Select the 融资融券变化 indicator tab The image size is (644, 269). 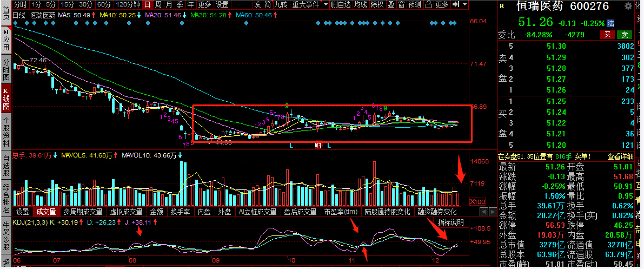[437, 212]
